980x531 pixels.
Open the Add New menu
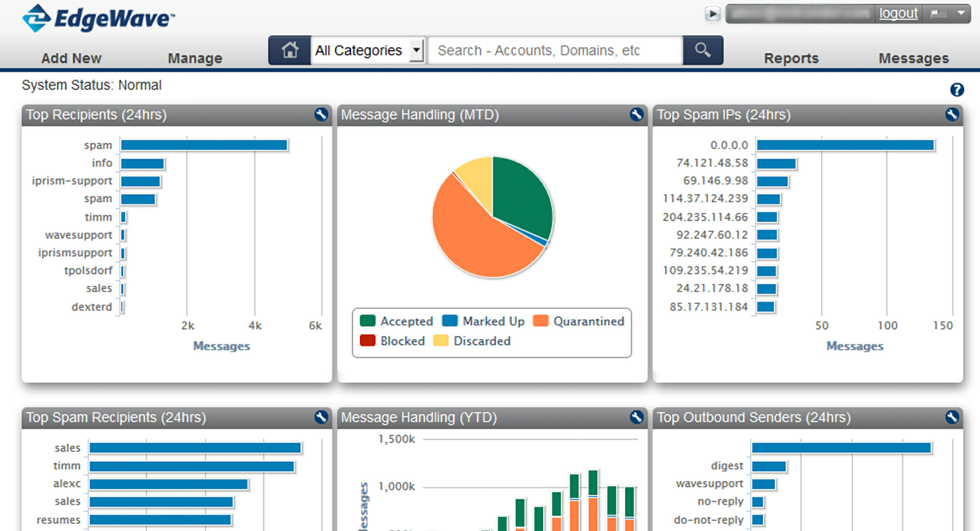[x=72, y=58]
